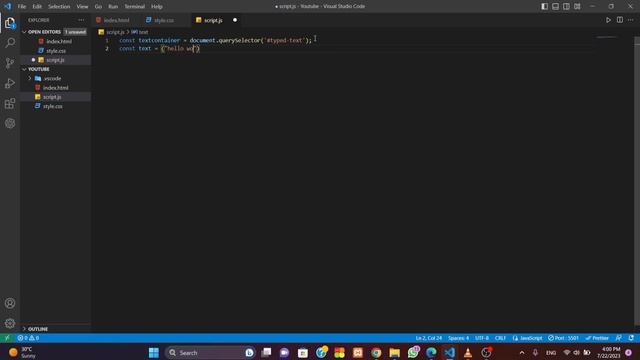Viewport: 640px width, 360px height.
Task: Split the editor to the right
Action: pos(620,20)
